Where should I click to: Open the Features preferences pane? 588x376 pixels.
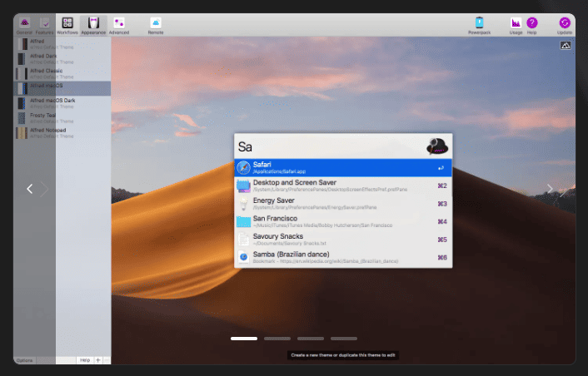44,26
